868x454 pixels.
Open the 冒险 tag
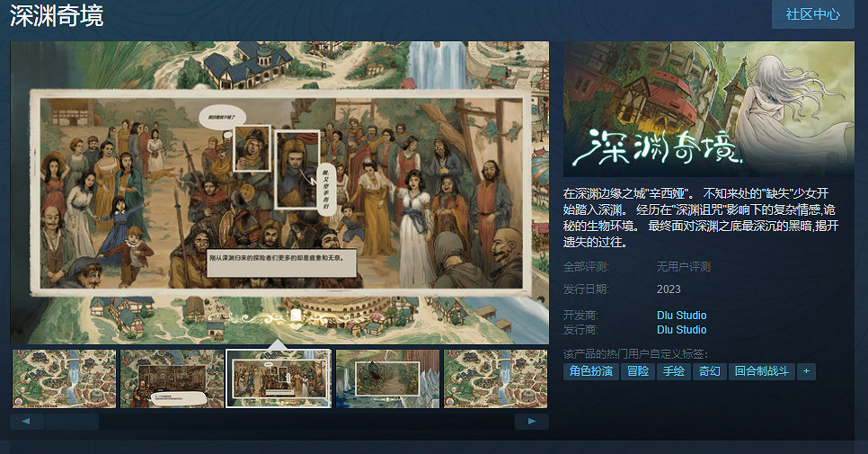(638, 371)
